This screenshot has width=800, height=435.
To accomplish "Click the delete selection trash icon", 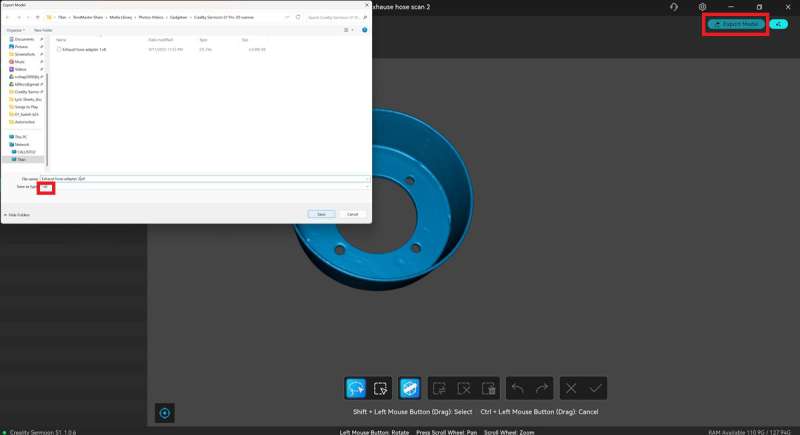I will (x=489, y=388).
